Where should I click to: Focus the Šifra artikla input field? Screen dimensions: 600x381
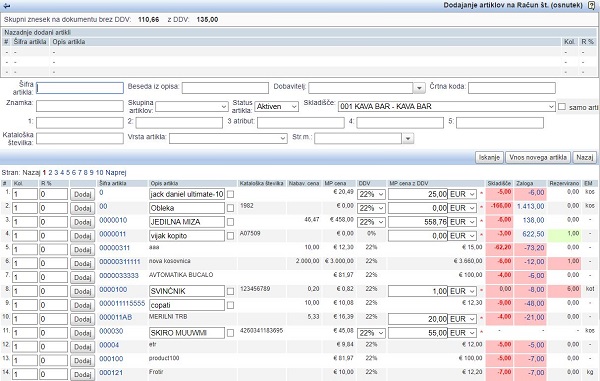point(80,88)
